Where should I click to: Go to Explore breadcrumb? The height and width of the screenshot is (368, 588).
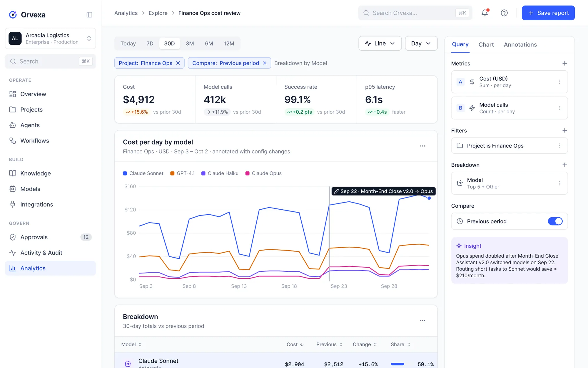[x=158, y=13]
